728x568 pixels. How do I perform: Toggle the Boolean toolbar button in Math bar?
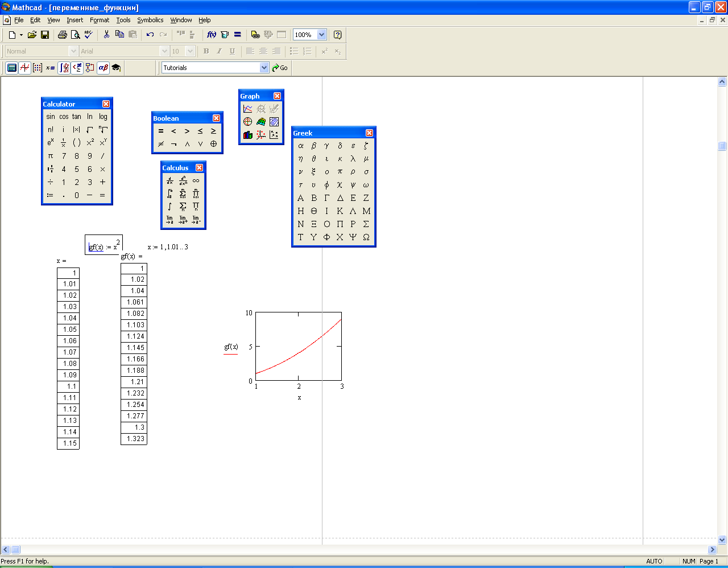(x=77, y=68)
